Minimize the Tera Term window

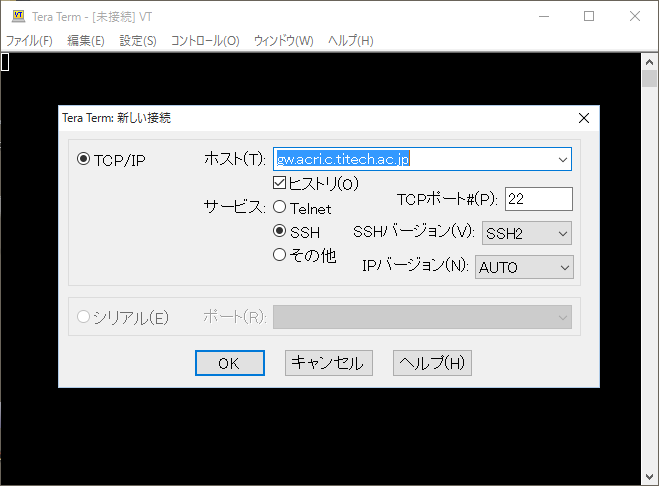click(x=544, y=16)
